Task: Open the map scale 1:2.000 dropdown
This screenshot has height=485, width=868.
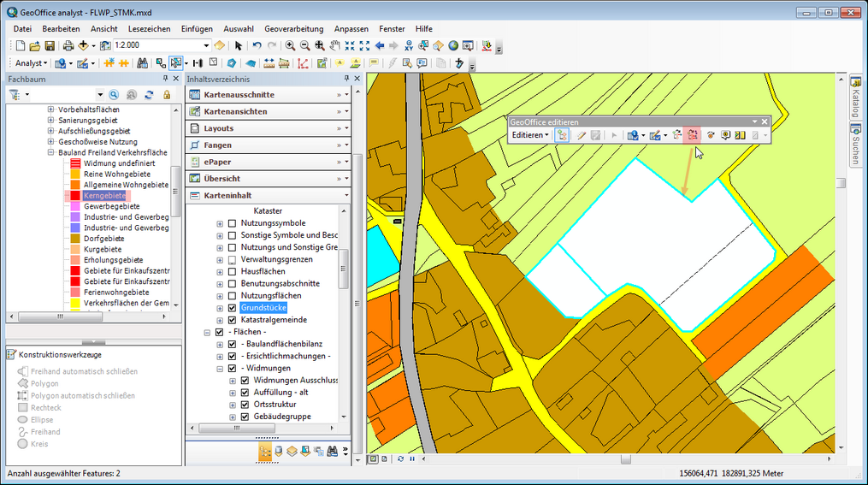Action: tap(206, 45)
